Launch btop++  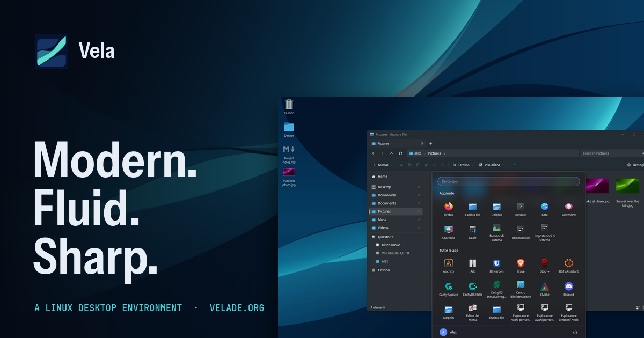pyautogui.click(x=545, y=266)
